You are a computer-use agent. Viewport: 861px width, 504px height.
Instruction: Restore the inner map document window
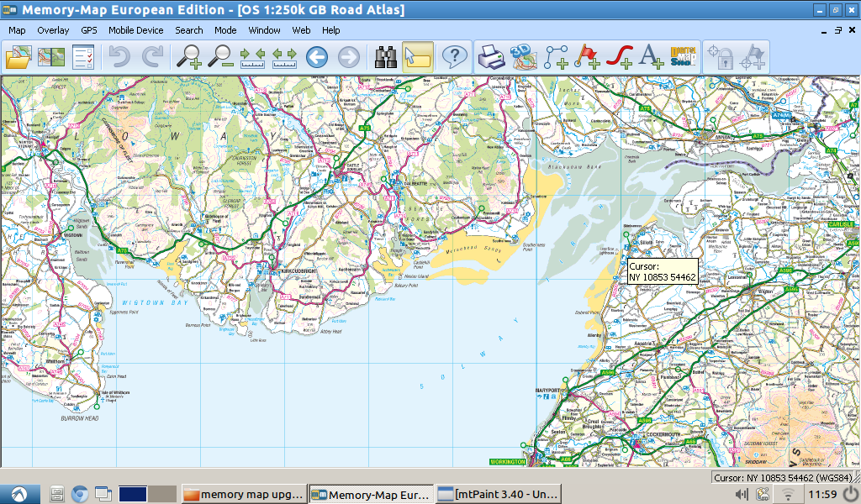[x=838, y=31]
